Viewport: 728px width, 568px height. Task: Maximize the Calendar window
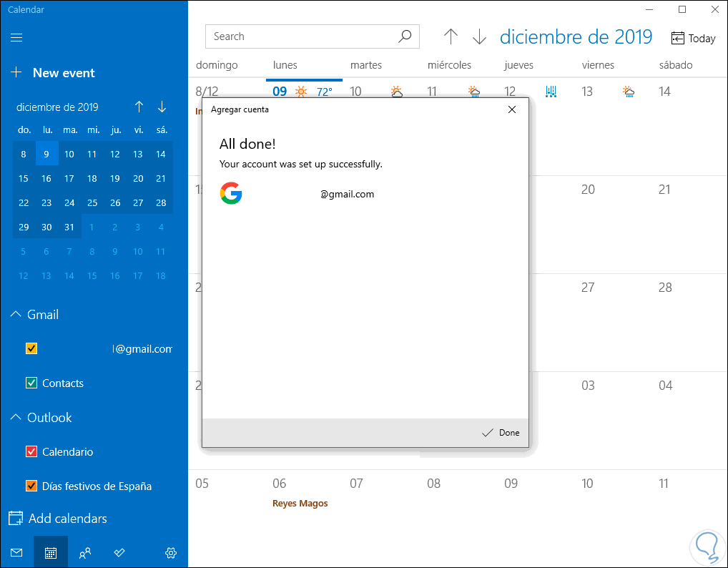[682, 9]
